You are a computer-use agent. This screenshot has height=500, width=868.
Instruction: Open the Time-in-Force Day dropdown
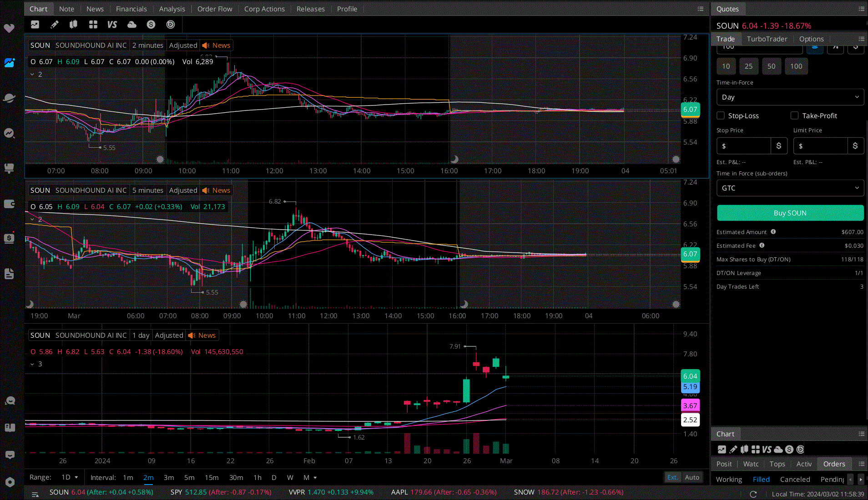[790, 97]
